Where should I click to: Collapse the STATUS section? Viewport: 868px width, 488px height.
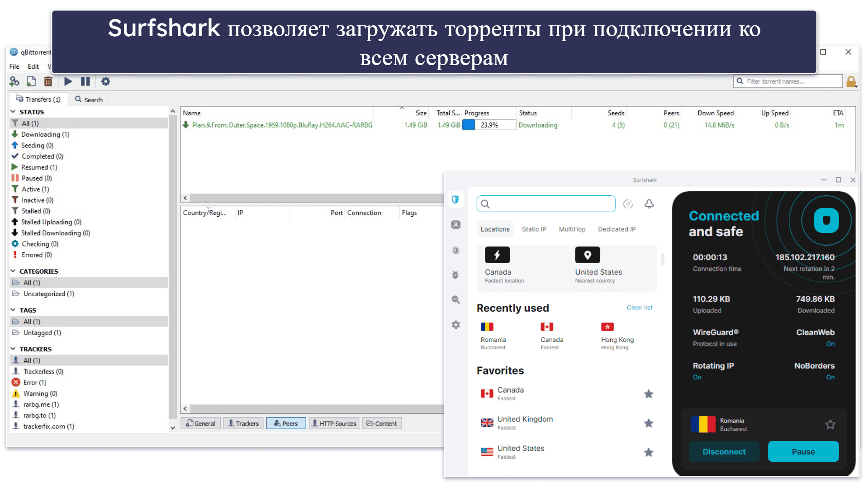(x=13, y=112)
